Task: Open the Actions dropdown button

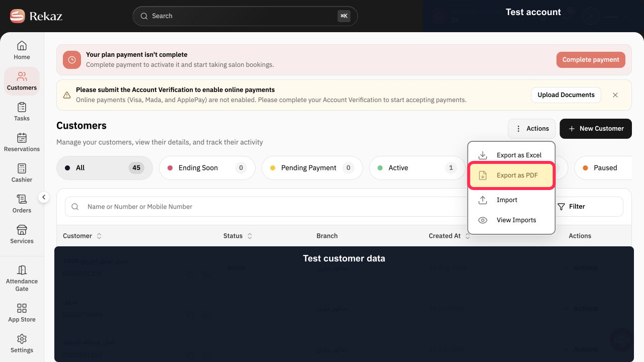Action: (x=532, y=129)
